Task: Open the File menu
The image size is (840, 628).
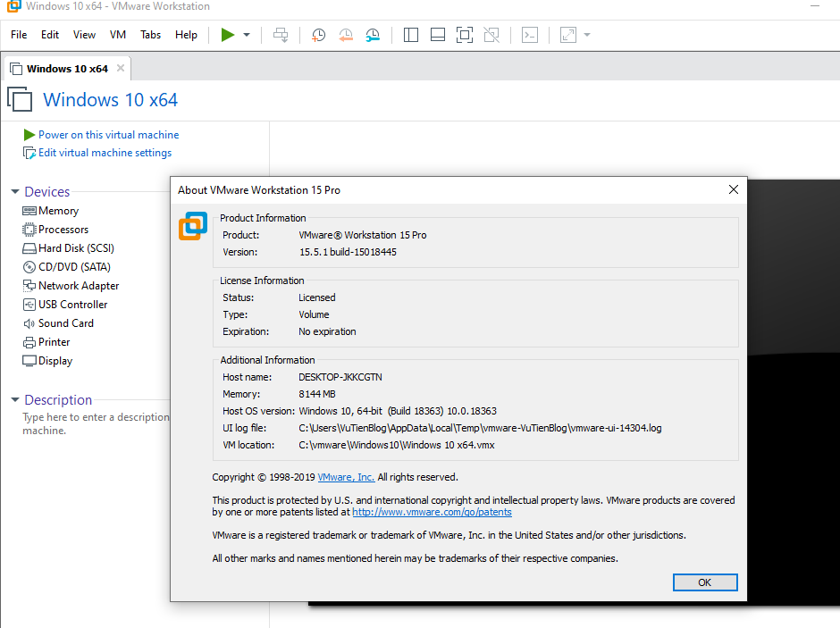Action: (x=19, y=35)
